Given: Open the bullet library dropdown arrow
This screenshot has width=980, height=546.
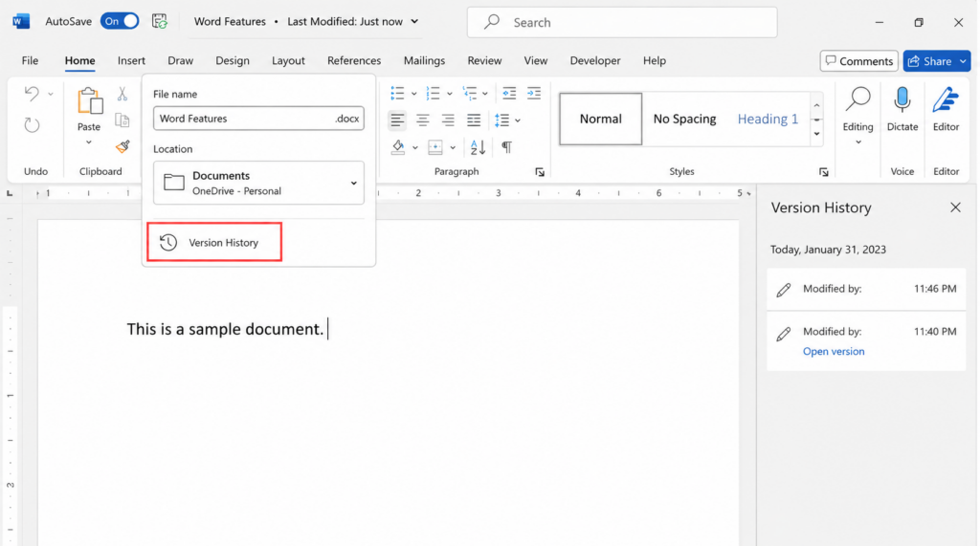Looking at the screenshot, I should pyautogui.click(x=413, y=95).
